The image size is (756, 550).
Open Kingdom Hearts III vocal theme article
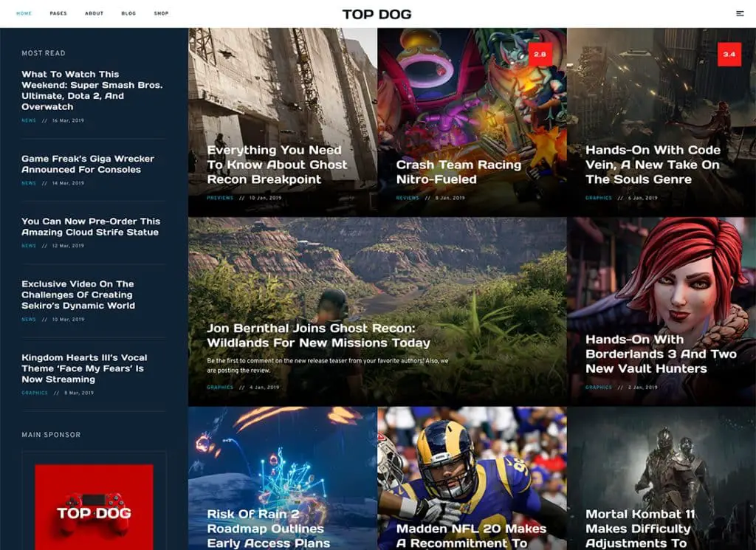pos(84,368)
